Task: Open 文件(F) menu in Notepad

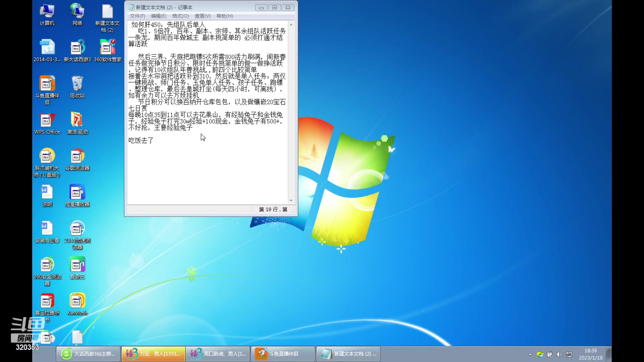Action: [x=138, y=16]
